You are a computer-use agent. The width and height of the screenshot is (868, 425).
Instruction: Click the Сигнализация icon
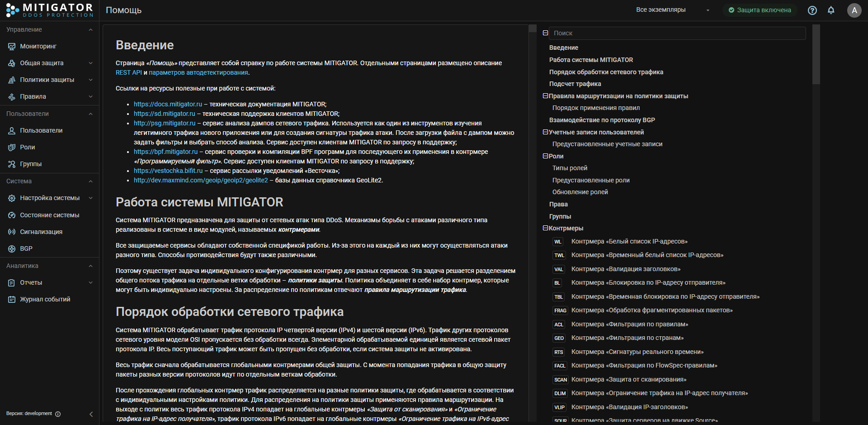[x=12, y=232]
